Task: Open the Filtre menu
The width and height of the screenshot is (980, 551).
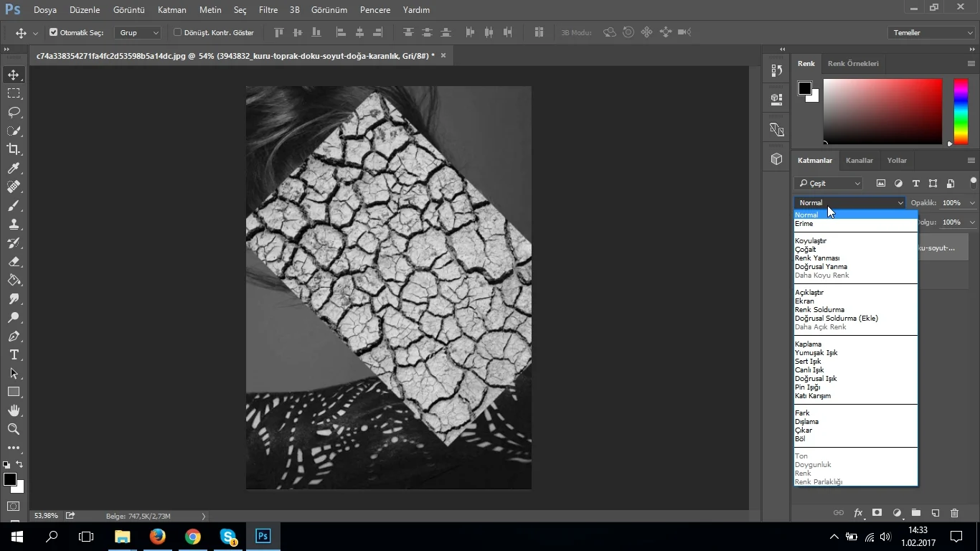Action: (268, 10)
